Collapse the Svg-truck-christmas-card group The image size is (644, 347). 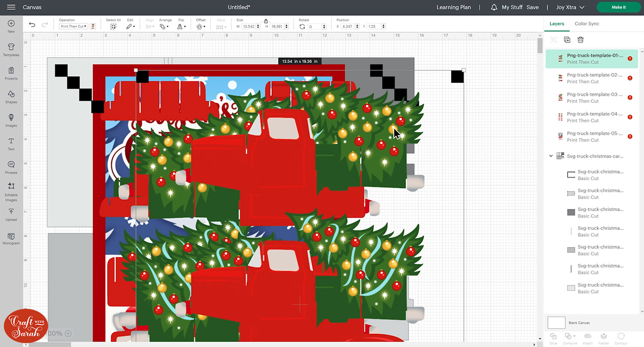click(551, 156)
